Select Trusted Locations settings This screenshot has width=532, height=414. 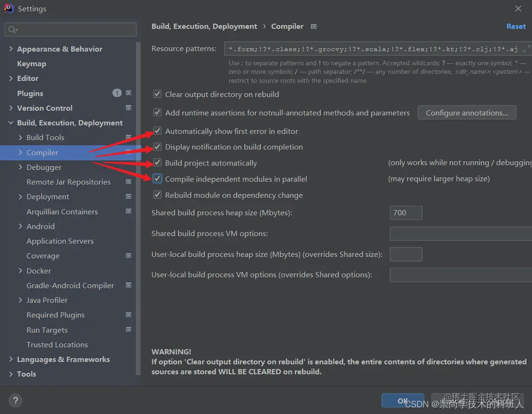pos(57,344)
